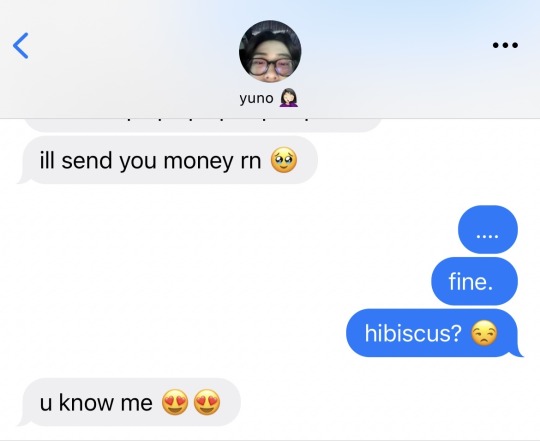This screenshot has width=540, height=441.
Task: Tap the word 'money' in gray bubble
Action: pyautogui.click(x=198, y=161)
